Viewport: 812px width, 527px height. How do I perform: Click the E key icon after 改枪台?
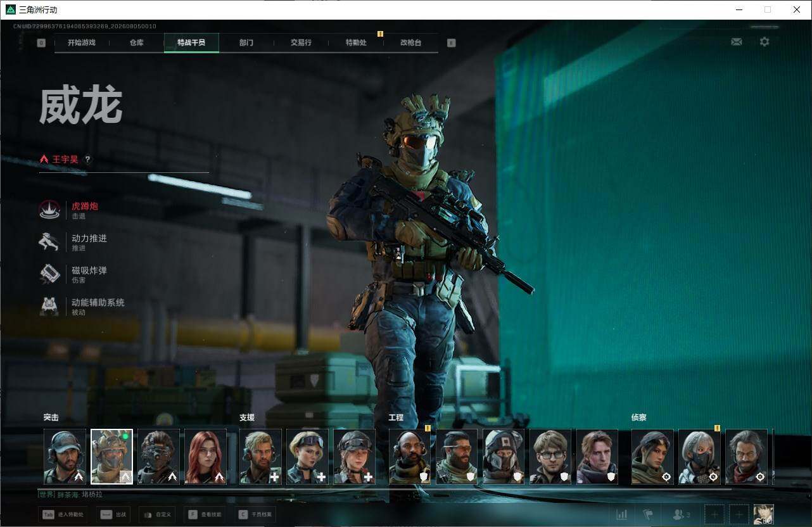[451, 43]
